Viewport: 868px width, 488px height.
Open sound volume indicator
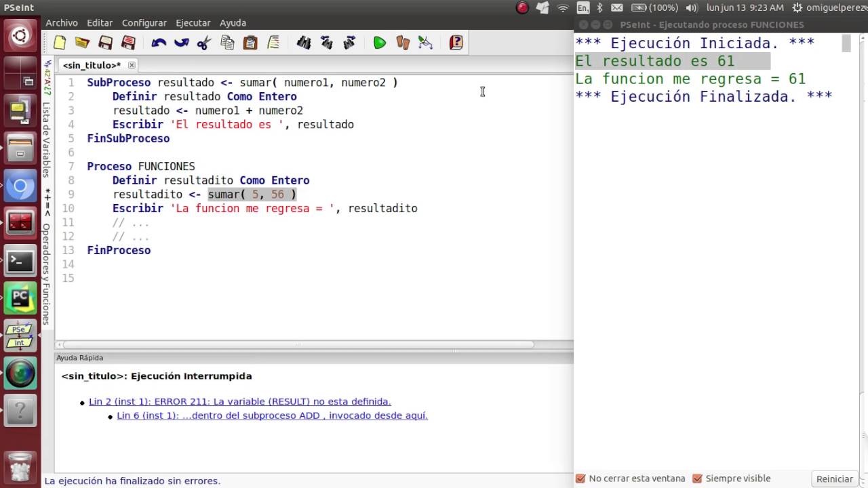692,7
